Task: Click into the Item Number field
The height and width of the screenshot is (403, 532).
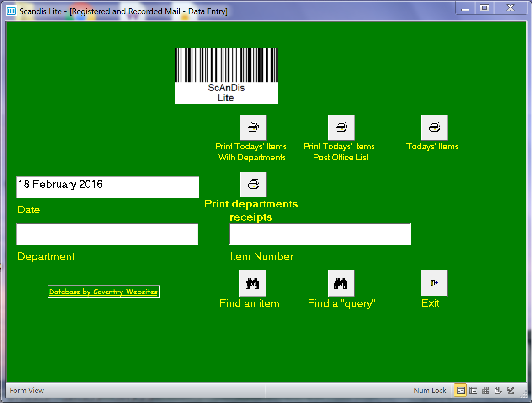Action: (x=320, y=234)
